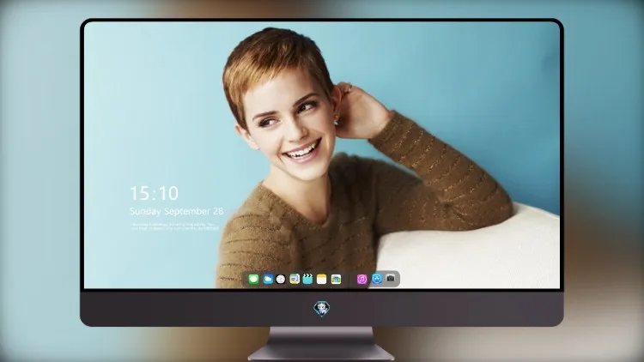644x362 pixels.
Task: Open the green Messages app in the dock
Action: coord(253,279)
